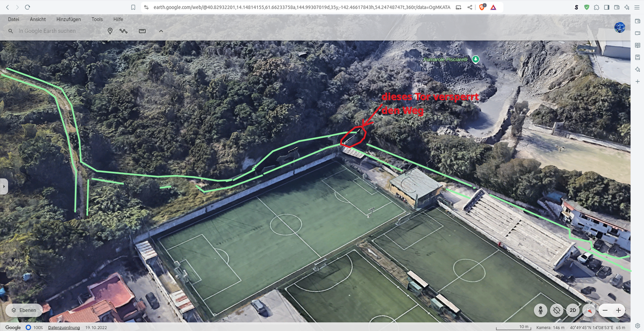Bookmark this page in address bar
The width and height of the screenshot is (644, 331).
[133, 7]
